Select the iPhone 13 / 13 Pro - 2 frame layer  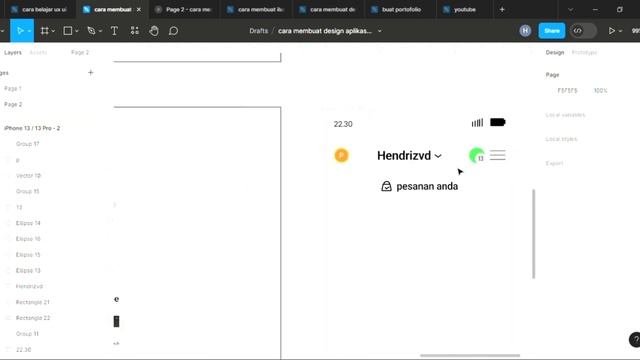(32, 128)
